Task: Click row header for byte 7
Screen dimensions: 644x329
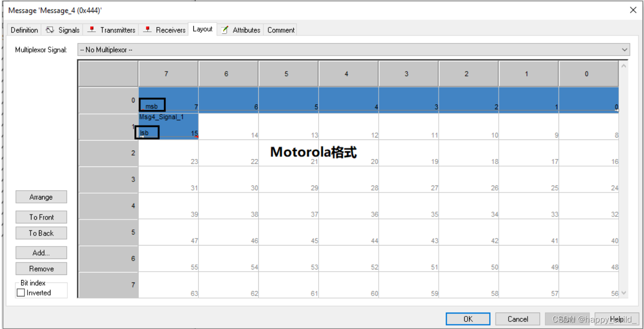Action: pyautogui.click(x=108, y=285)
